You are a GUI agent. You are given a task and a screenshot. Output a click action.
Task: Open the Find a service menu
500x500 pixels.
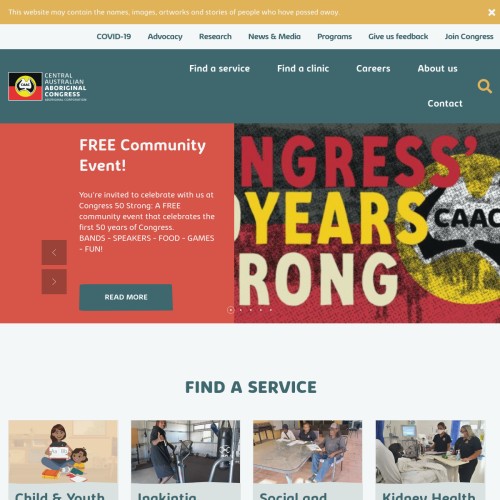[x=219, y=69]
